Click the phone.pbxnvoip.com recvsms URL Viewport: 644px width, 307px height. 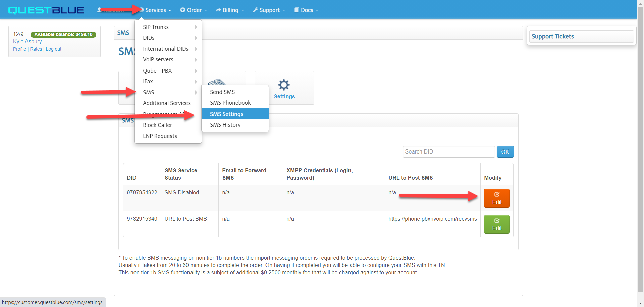(x=433, y=219)
